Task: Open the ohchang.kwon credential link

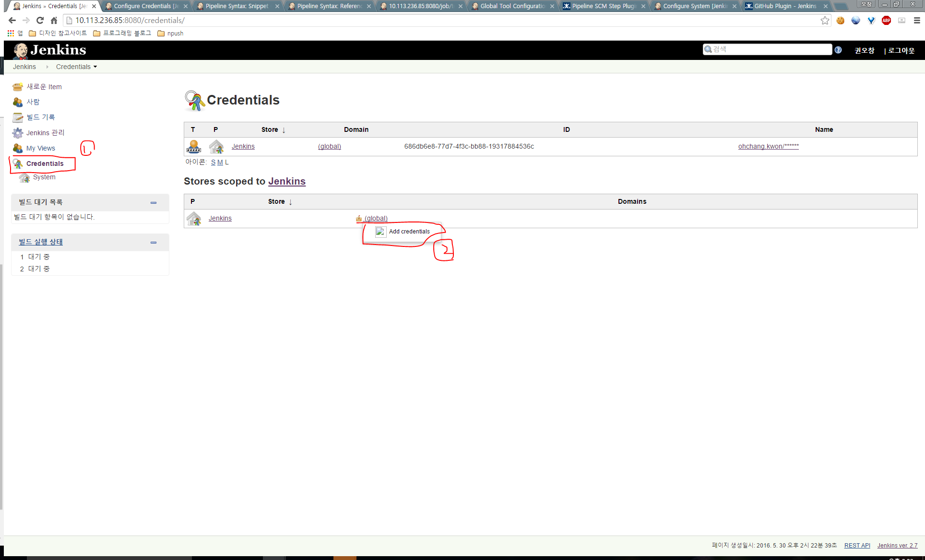Action: [x=768, y=146]
